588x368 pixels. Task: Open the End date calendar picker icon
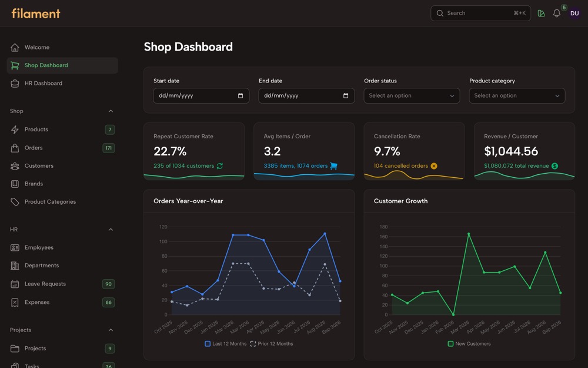346,96
